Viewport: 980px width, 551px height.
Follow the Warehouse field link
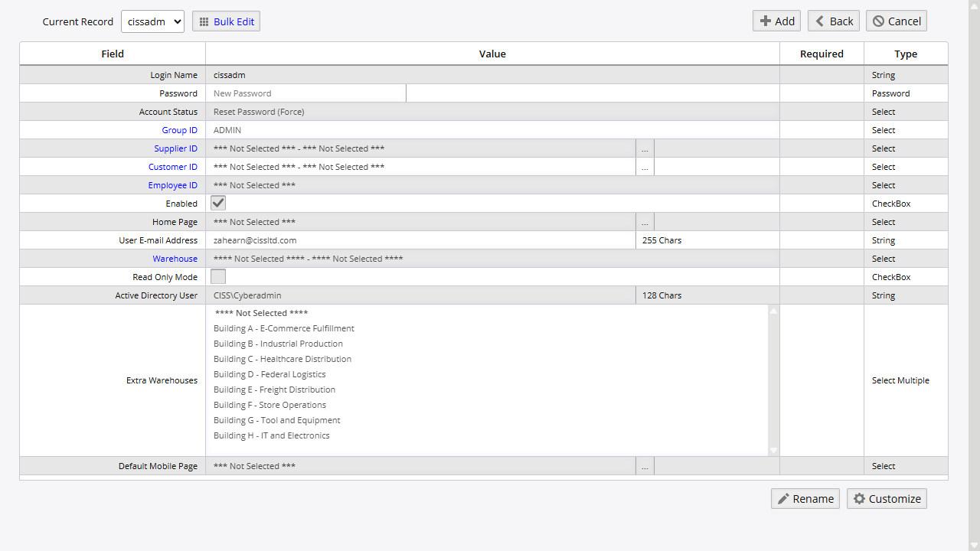(175, 259)
